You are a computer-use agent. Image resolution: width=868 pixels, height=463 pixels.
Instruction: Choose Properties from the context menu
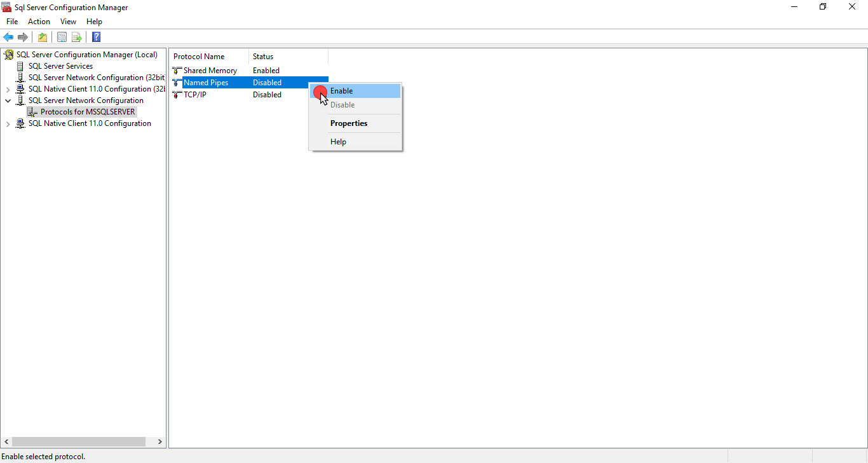(348, 123)
